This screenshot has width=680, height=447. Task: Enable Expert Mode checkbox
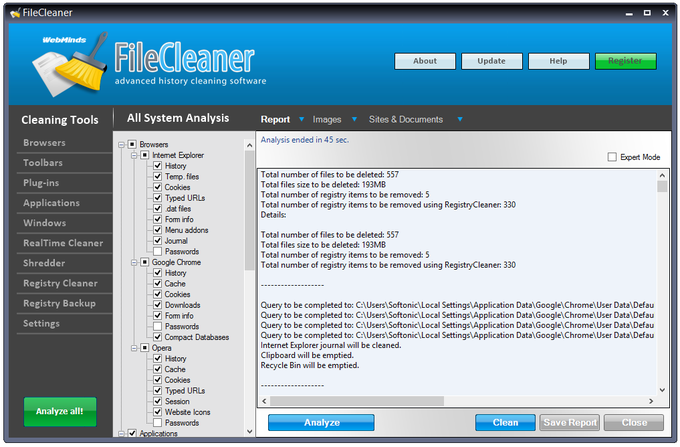point(612,157)
